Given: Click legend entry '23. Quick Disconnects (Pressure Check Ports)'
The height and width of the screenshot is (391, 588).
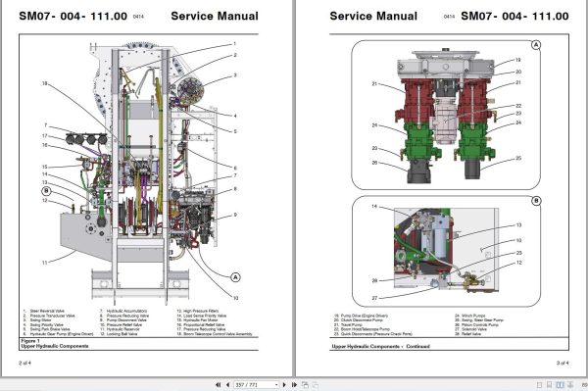Looking at the screenshot, I should [x=373, y=334].
